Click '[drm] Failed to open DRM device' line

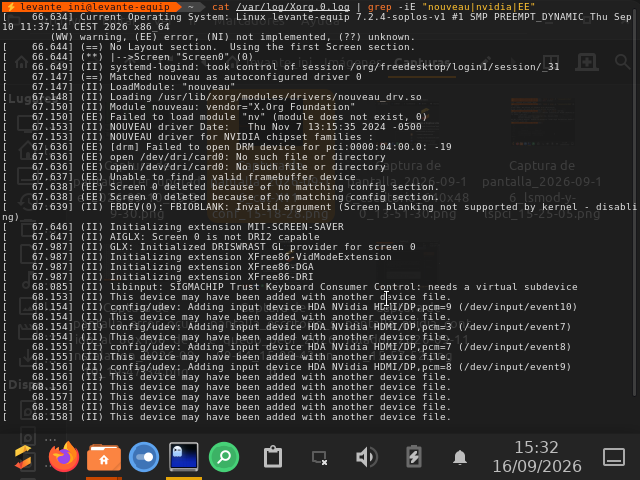tap(227, 147)
